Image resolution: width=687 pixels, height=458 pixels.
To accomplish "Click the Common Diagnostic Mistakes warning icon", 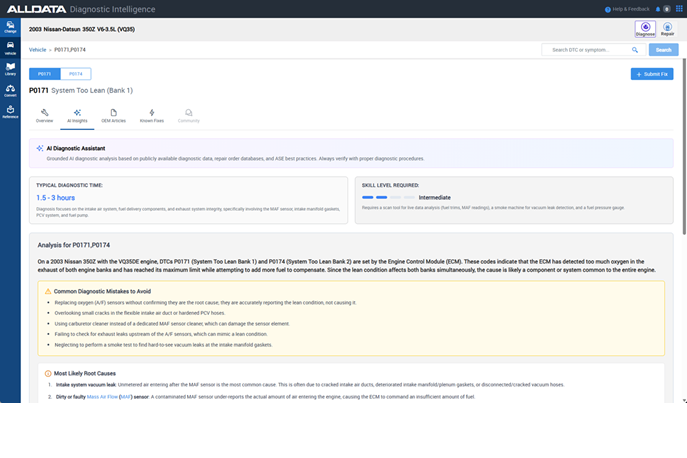I will click(48, 291).
